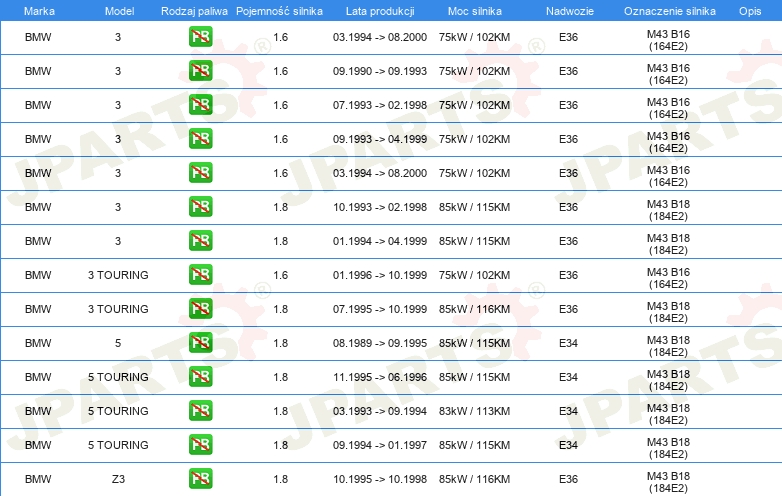
Task: Click fuel icon in BMW 5 E34 08.1989 row
Action: point(200,343)
